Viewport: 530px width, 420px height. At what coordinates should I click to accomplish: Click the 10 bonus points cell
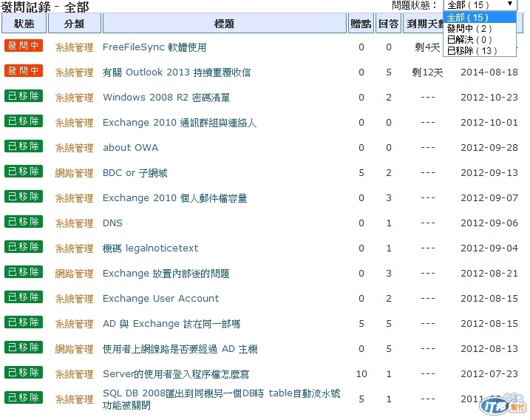pyautogui.click(x=361, y=374)
